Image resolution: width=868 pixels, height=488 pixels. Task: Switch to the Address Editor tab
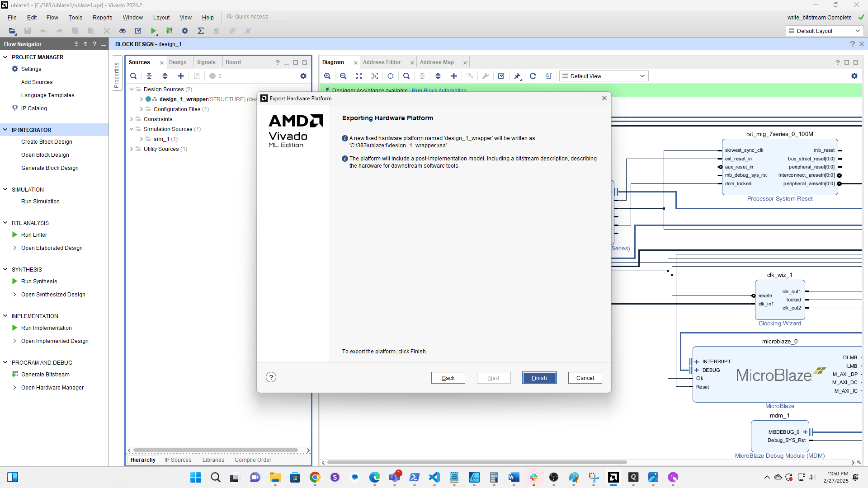pyautogui.click(x=382, y=62)
